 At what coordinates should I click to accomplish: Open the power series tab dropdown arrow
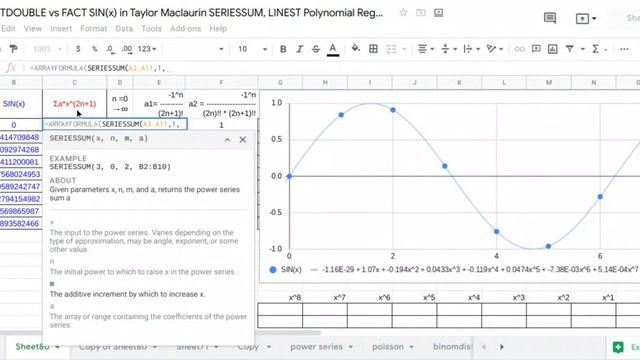pyautogui.click(x=351, y=347)
